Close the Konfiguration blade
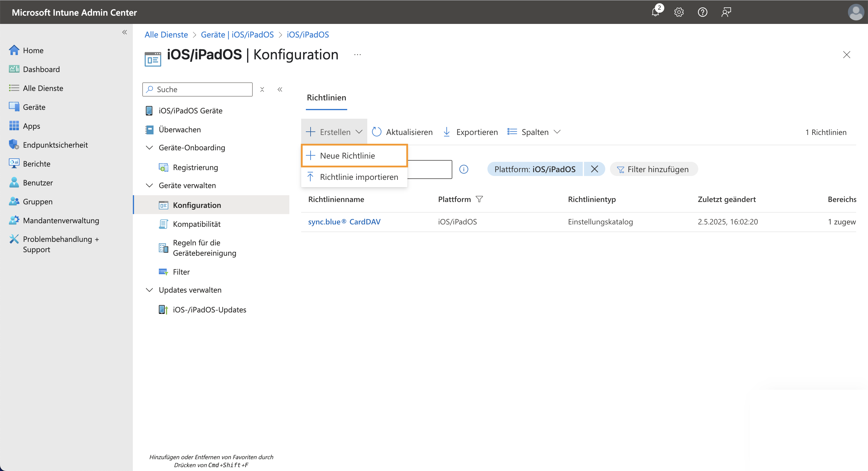The width and height of the screenshot is (868, 471). pos(846,55)
